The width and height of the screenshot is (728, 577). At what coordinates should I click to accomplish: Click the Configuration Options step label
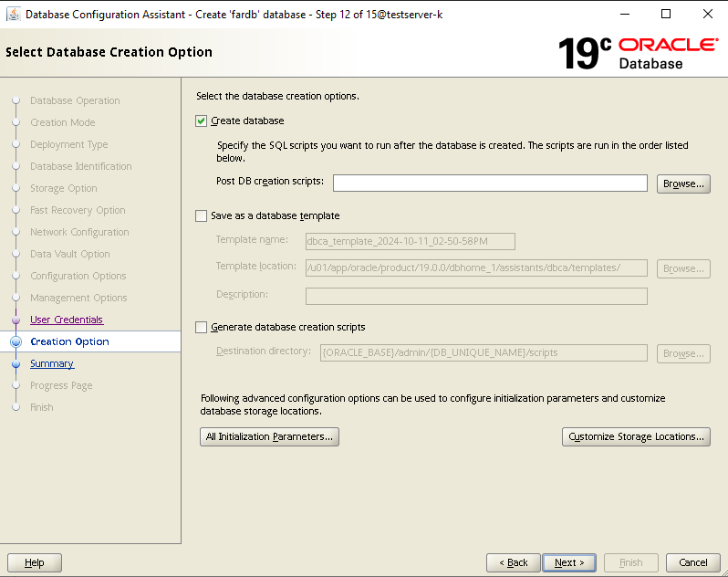[78, 276]
